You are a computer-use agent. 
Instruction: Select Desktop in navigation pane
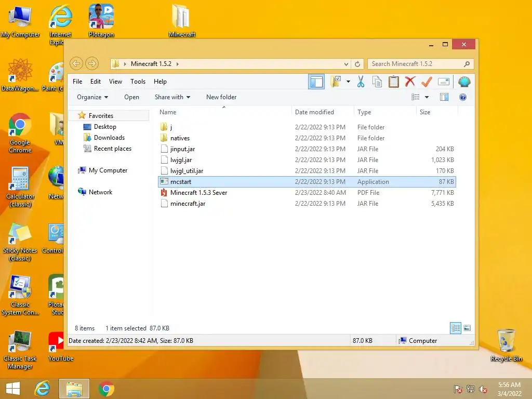[x=105, y=127]
